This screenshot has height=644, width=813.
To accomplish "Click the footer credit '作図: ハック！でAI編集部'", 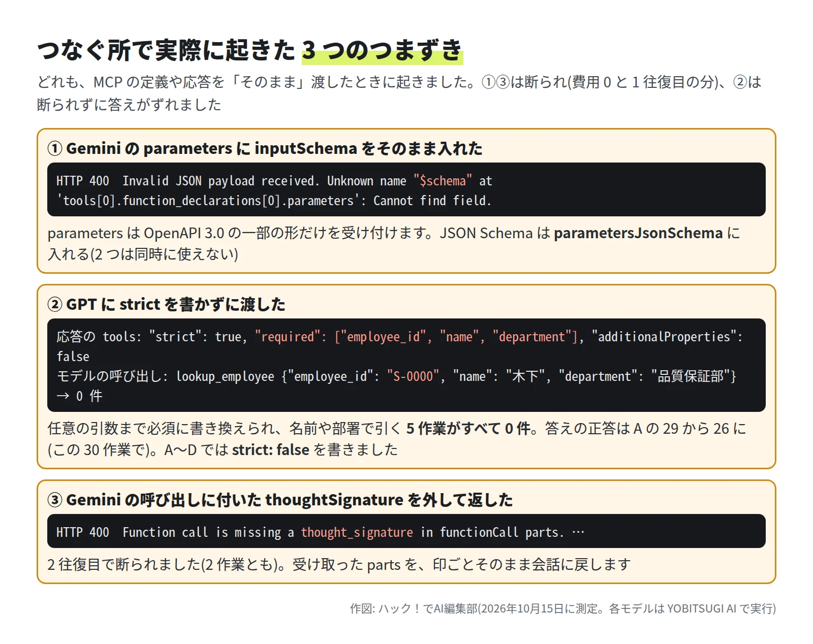I will click(414, 608).
